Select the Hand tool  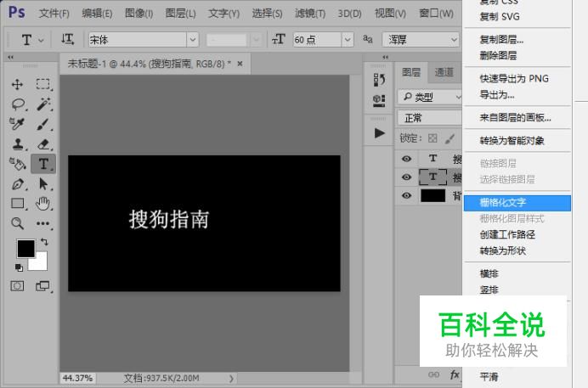42,204
